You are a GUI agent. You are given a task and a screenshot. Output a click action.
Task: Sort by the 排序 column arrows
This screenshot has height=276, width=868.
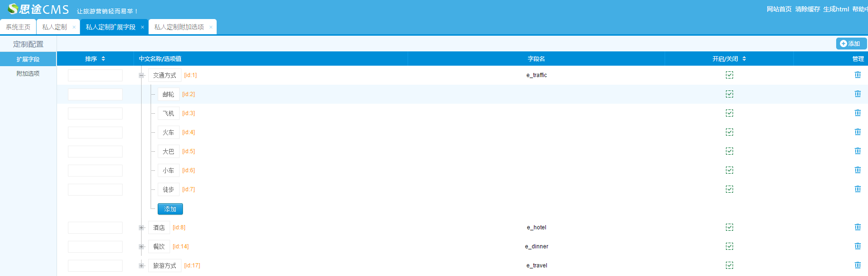[103, 59]
